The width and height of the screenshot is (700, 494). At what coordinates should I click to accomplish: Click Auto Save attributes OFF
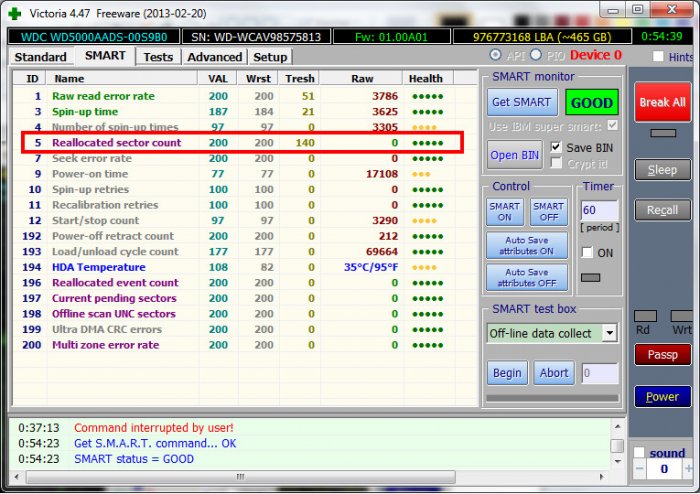click(x=527, y=278)
